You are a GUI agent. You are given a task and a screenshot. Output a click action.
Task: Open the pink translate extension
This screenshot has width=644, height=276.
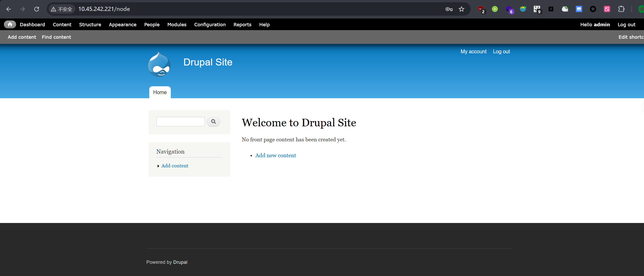tap(607, 9)
